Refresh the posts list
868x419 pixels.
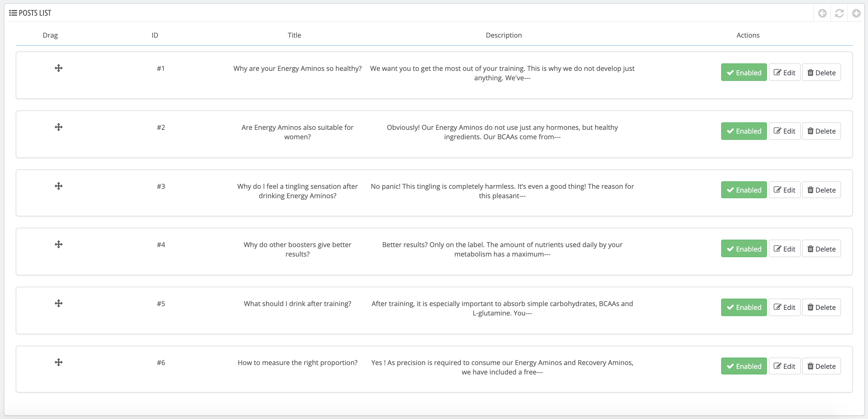pos(839,13)
